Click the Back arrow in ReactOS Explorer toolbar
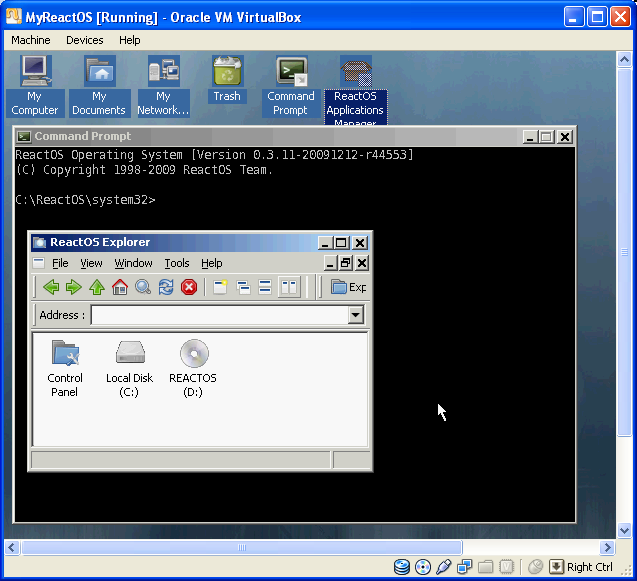 [x=51, y=287]
